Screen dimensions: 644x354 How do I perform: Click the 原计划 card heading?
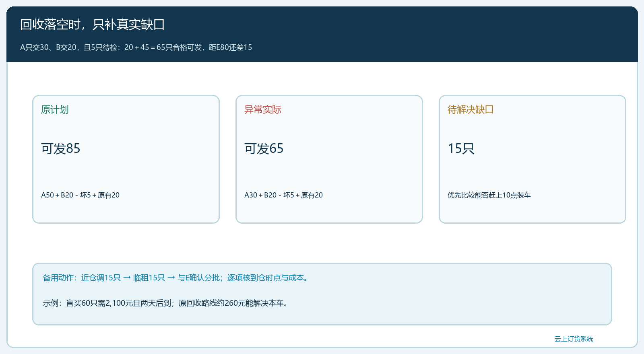pos(55,109)
